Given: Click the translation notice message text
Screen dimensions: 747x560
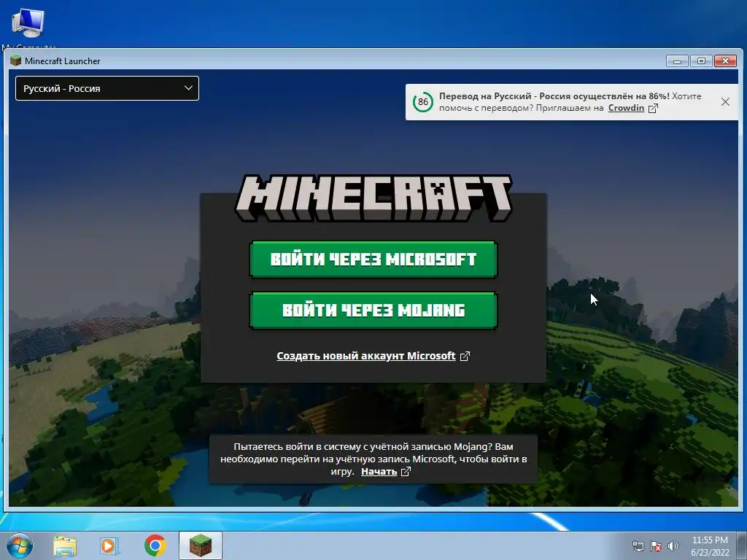Looking at the screenshot, I should coord(570,102).
